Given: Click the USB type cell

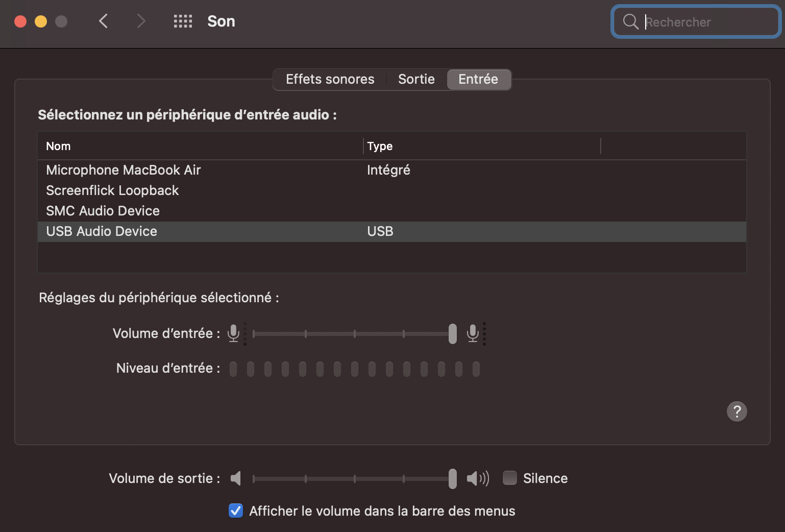Looking at the screenshot, I should pos(380,231).
